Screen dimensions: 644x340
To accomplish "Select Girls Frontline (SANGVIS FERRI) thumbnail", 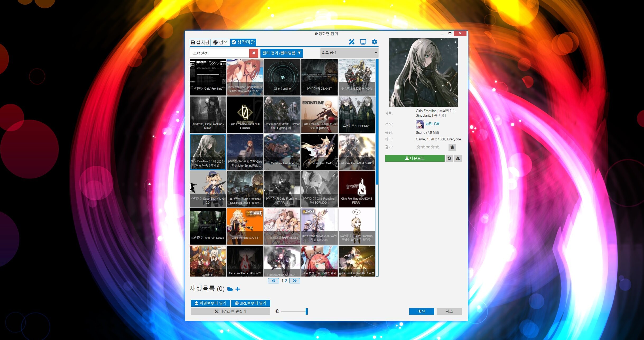I will pyautogui.click(x=357, y=189).
